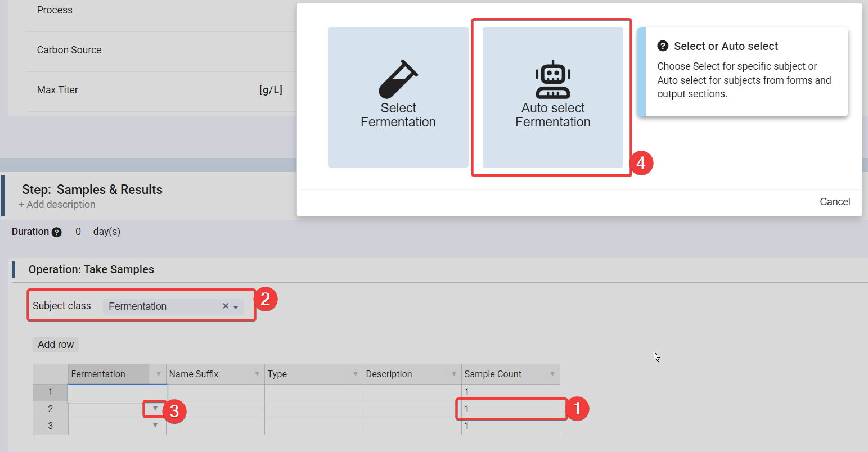
Task: Open the Fermentation column header filter arrow
Action: click(x=159, y=374)
